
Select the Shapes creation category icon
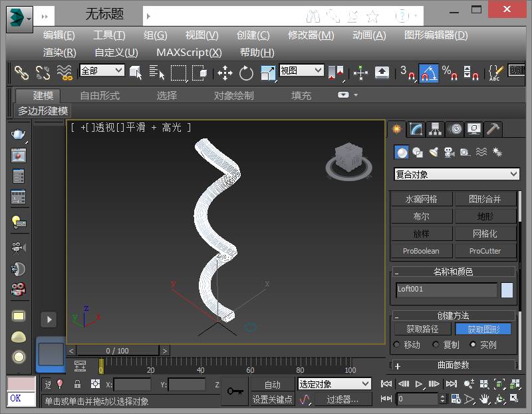(x=418, y=152)
